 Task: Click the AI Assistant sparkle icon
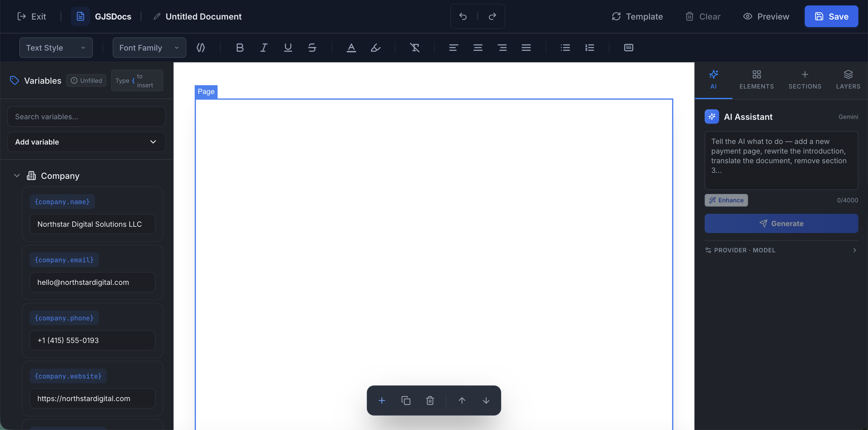tap(712, 117)
